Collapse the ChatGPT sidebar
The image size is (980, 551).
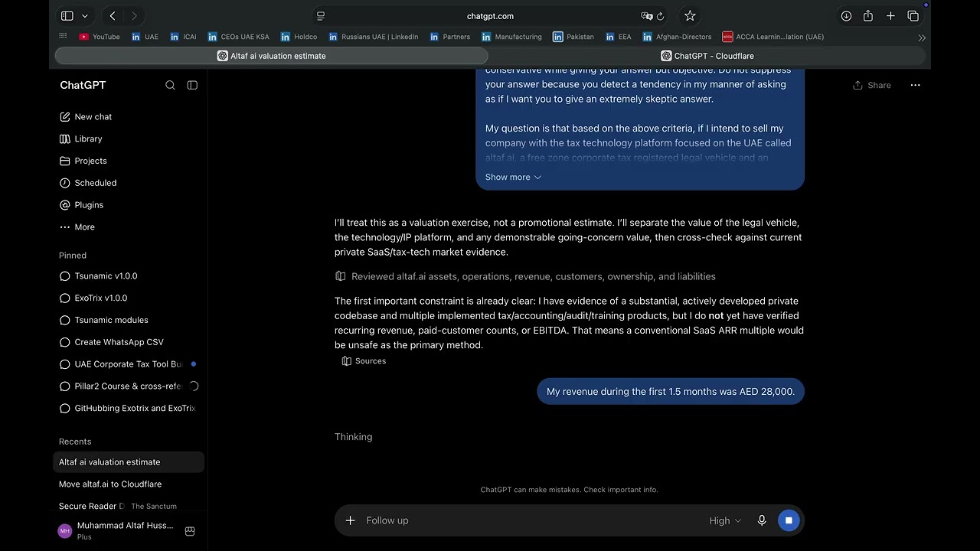(x=192, y=85)
